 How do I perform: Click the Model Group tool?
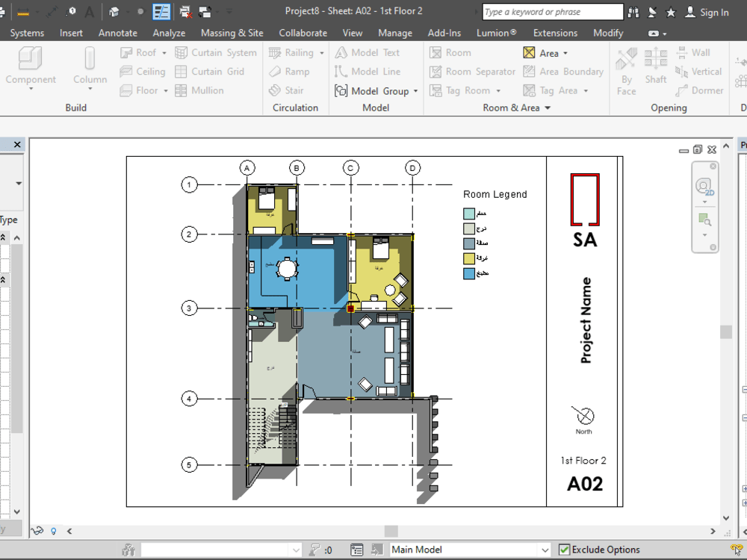(372, 91)
